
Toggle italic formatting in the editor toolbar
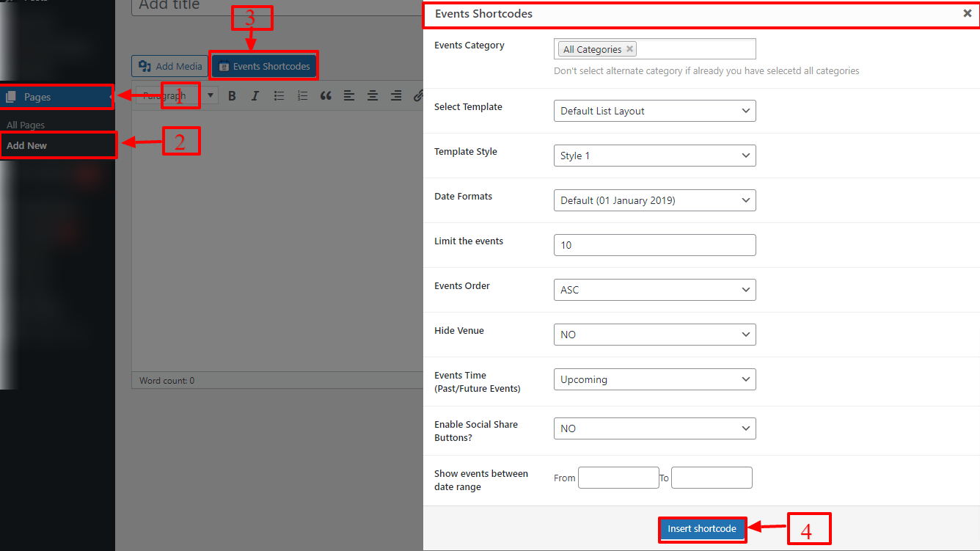pyautogui.click(x=255, y=96)
